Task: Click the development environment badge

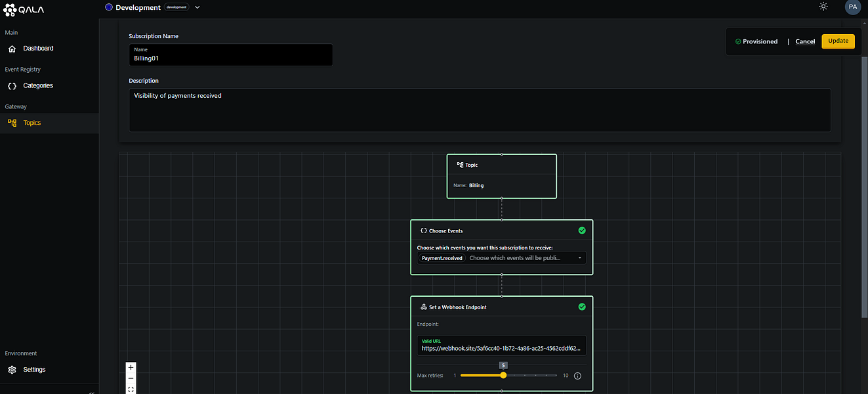Action: click(176, 7)
